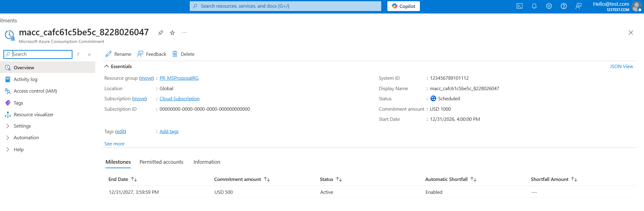Sort by Automatic Shortfall column
The height and width of the screenshot is (211, 644).
coord(451,179)
